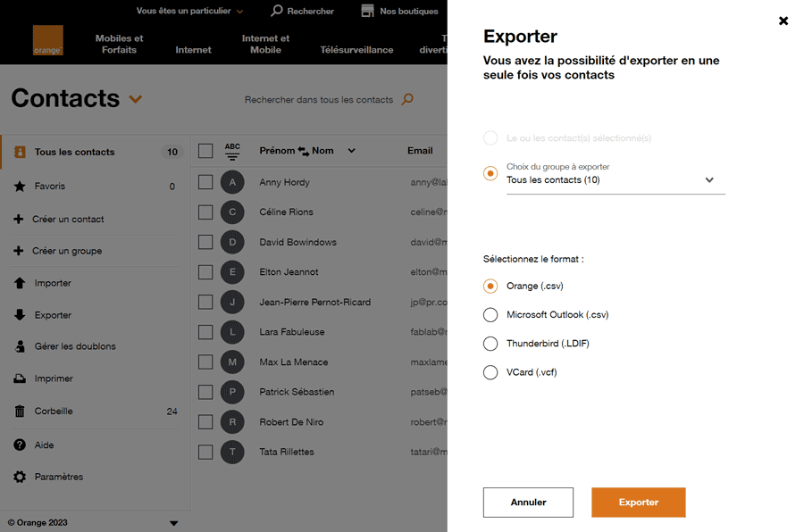
Task: Click the Email column header
Action: pyautogui.click(x=420, y=151)
